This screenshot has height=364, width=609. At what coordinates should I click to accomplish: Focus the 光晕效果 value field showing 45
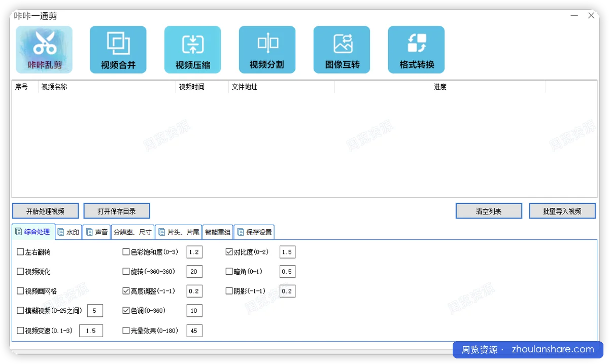pyautogui.click(x=194, y=331)
